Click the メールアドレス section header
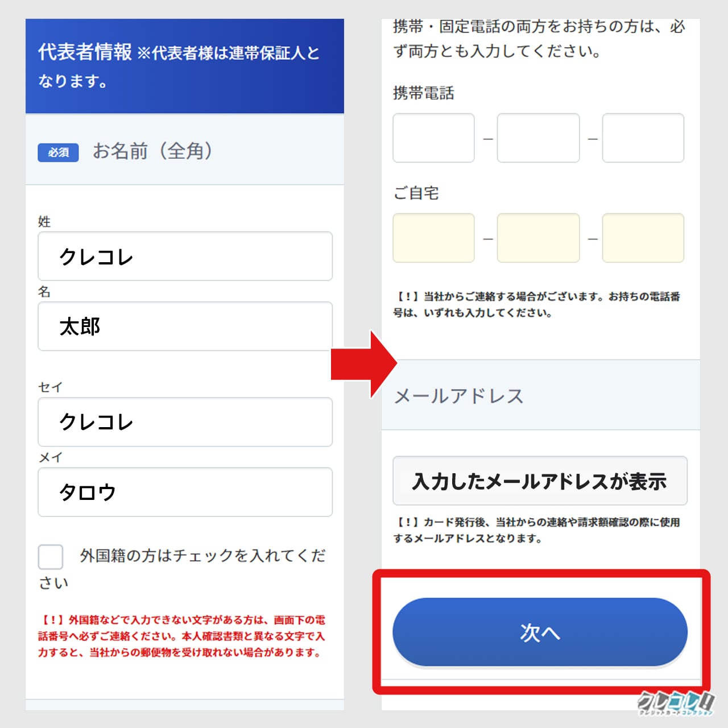Viewport: 728px width, 728px height. [x=460, y=396]
